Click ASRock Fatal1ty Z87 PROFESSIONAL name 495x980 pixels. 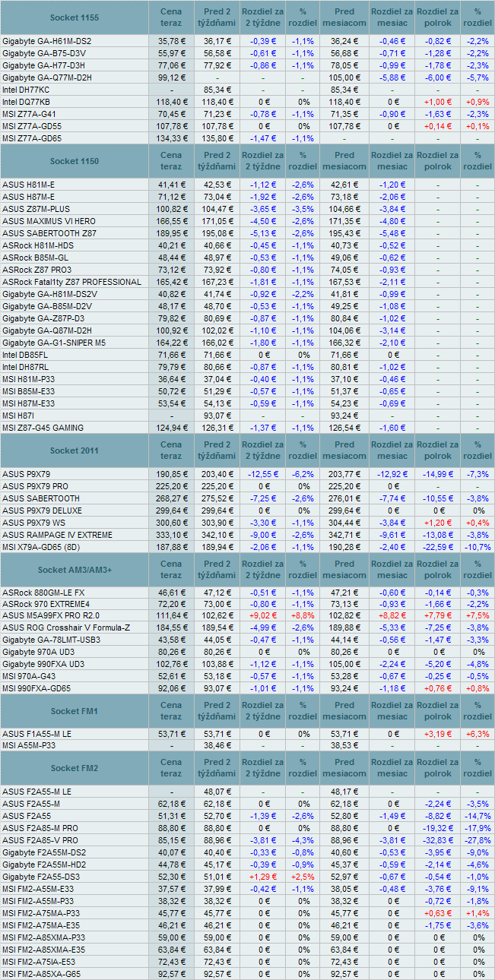(71, 282)
